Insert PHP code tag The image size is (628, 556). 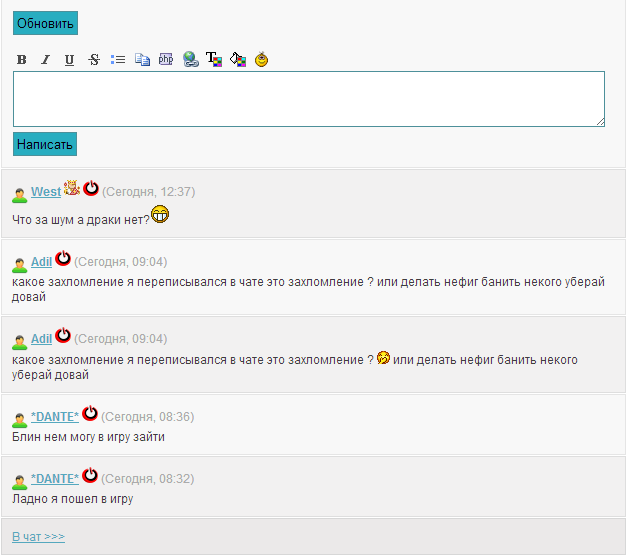coord(166,60)
